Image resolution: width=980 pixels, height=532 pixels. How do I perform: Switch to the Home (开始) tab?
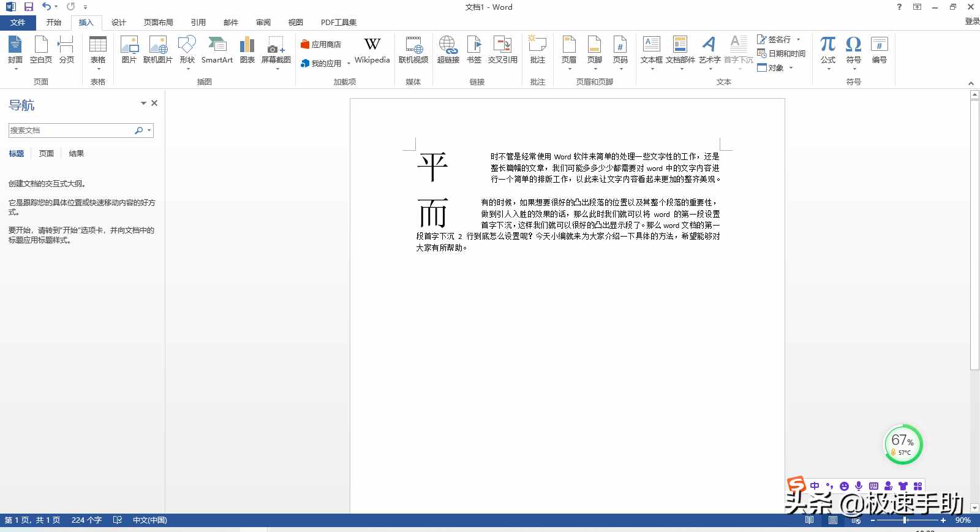coord(54,23)
